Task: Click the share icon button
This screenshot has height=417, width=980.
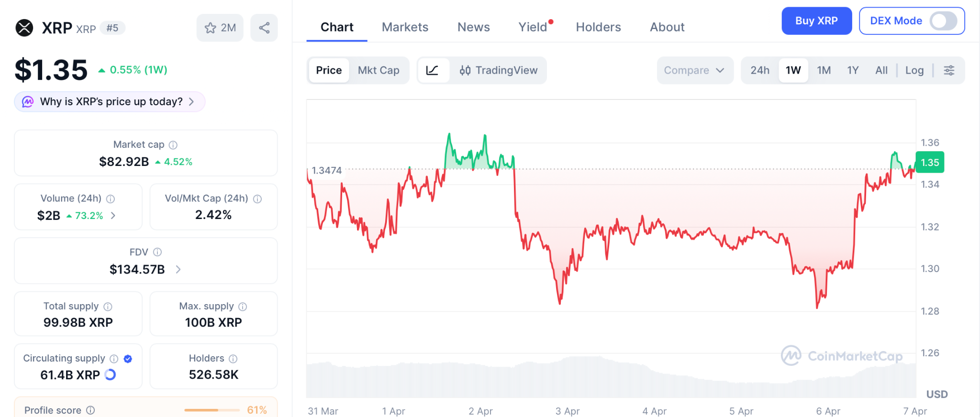Action: tap(264, 28)
